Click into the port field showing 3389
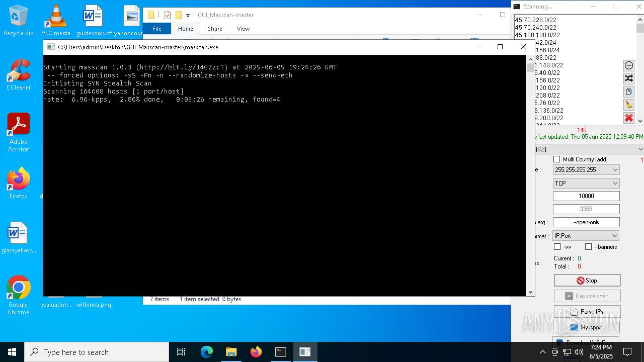The width and height of the screenshot is (644, 362). tap(586, 209)
